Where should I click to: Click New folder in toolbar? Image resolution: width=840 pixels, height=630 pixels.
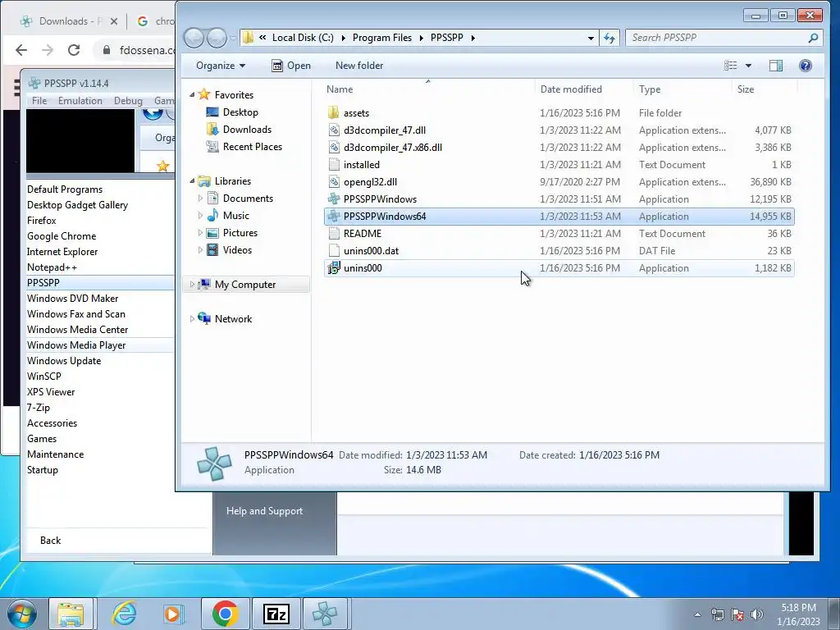pos(359,66)
